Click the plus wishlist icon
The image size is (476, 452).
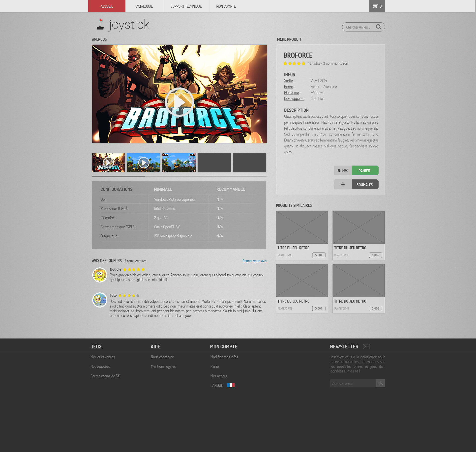[343, 184]
